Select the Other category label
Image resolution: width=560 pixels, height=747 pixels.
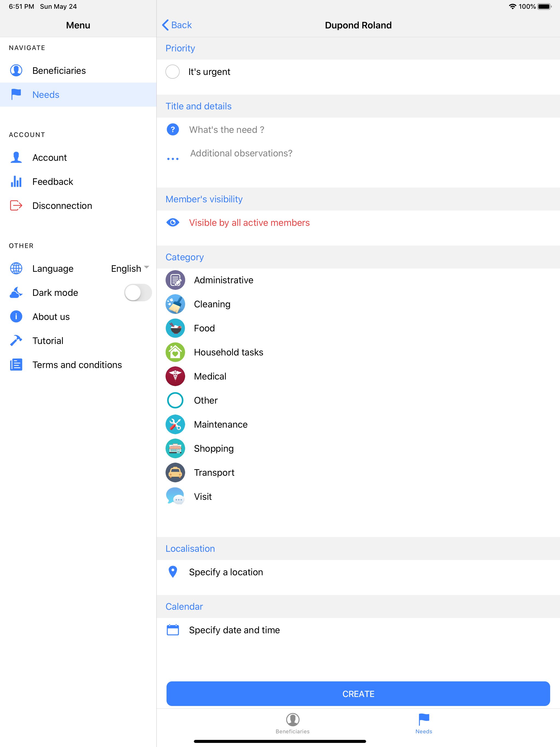tap(206, 400)
